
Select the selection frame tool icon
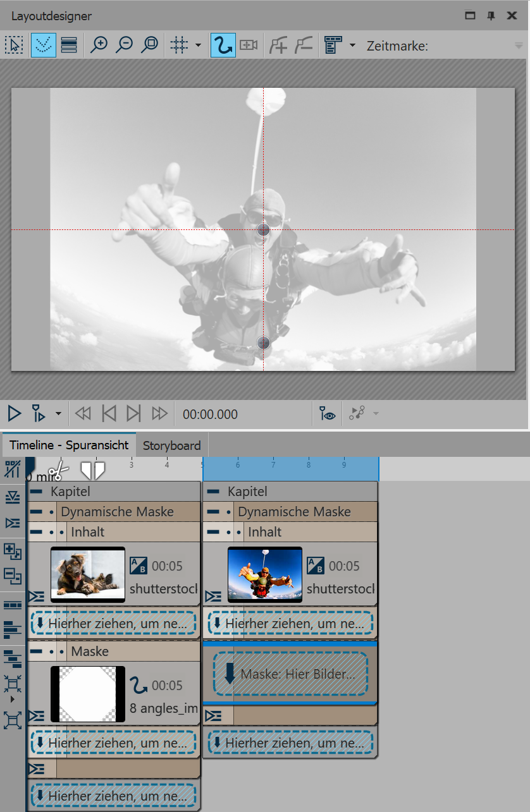click(x=14, y=45)
